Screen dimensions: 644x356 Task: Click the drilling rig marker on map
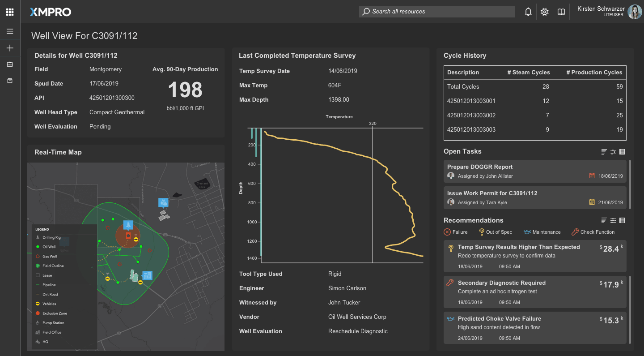pyautogui.click(x=128, y=224)
